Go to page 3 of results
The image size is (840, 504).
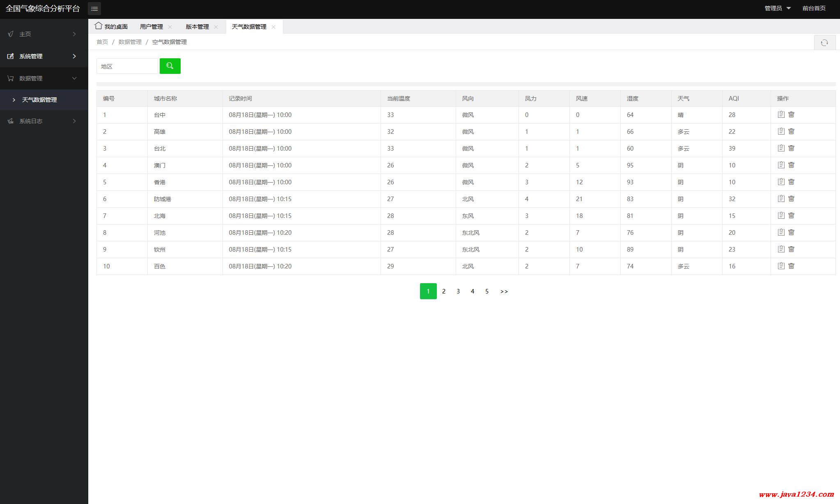tap(458, 291)
